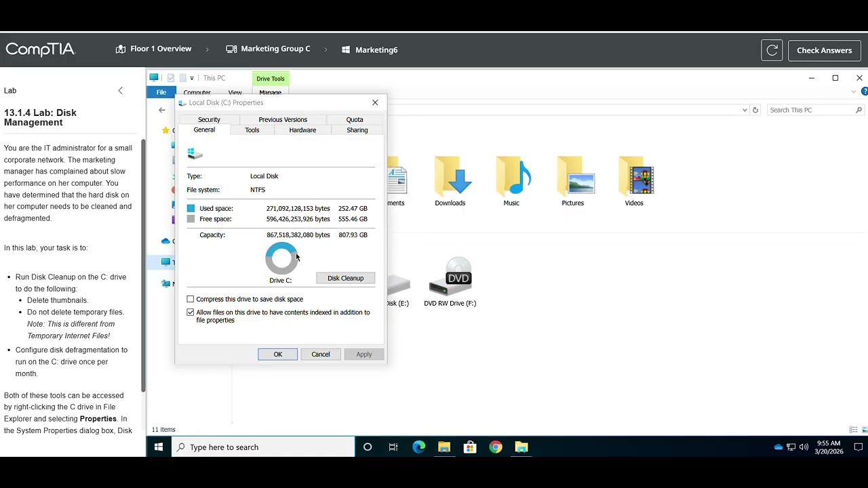
Task: Click the Drive C: usage donut chart
Action: click(x=281, y=258)
